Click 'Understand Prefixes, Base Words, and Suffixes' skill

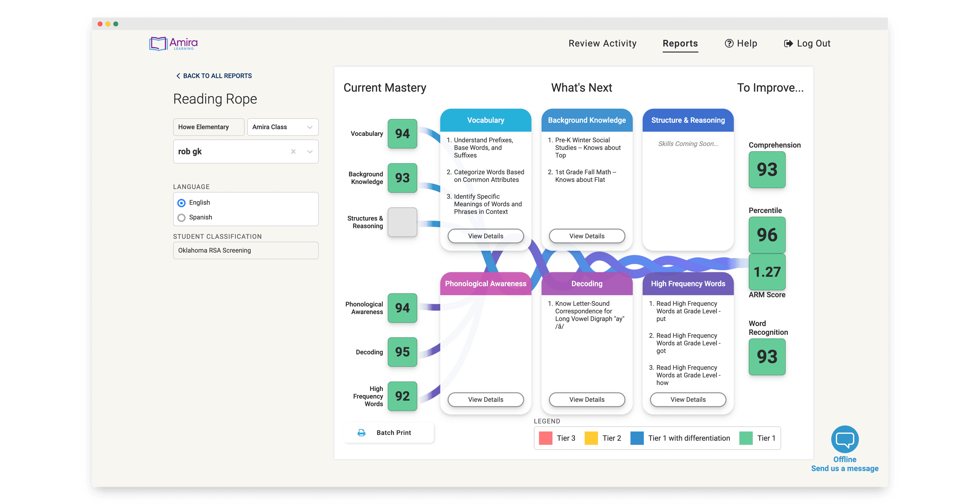(483, 147)
